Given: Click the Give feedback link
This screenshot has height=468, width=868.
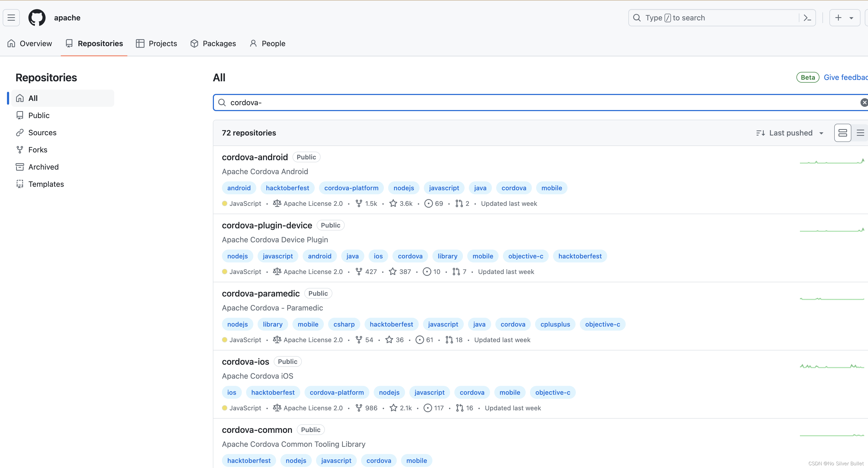Looking at the screenshot, I should pyautogui.click(x=846, y=77).
